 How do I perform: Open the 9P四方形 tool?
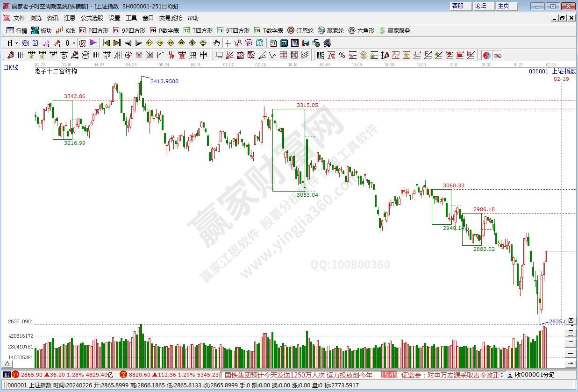pos(129,30)
